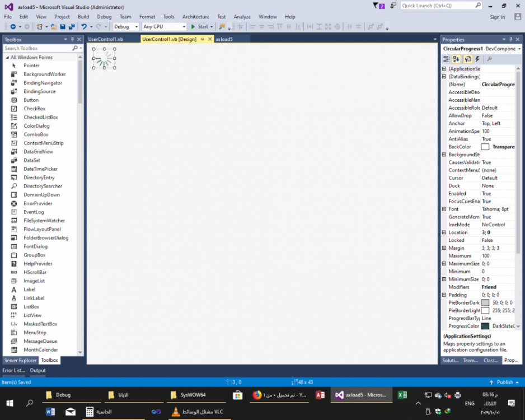Image resolution: width=525 pixels, height=420 pixels.
Task: Click the Navigate Backward toolbar icon
Action: tap(13, 27)
